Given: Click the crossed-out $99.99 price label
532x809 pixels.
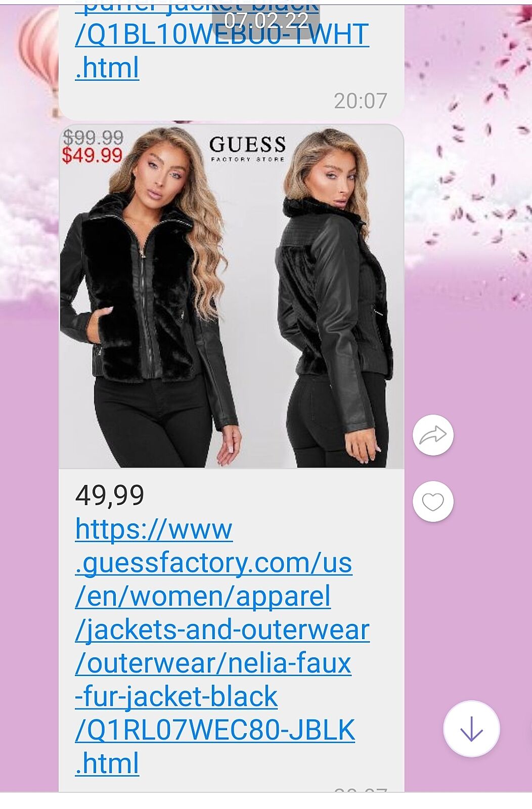Looking at the screenshot, I should tap(93, 137).
